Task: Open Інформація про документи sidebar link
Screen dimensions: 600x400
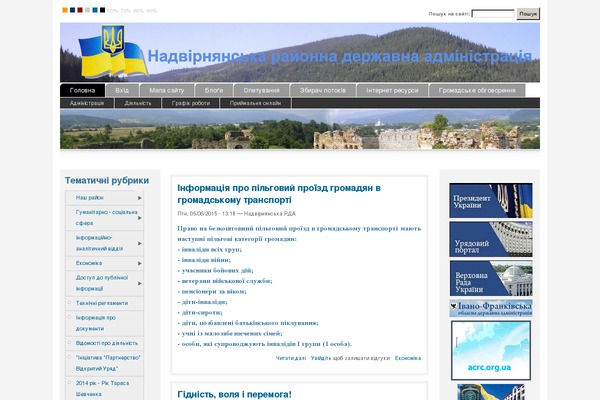Action: point(96,323)
